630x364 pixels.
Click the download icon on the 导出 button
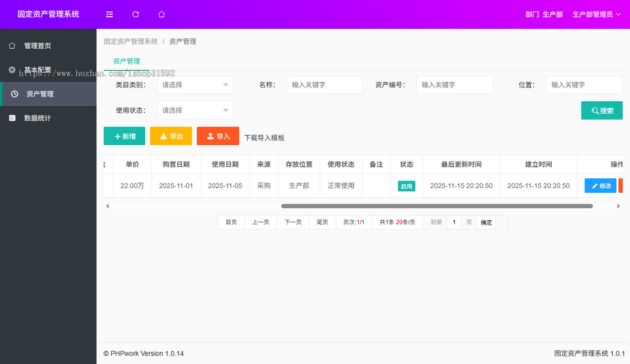pyautogui.click(x=163, y=136)
